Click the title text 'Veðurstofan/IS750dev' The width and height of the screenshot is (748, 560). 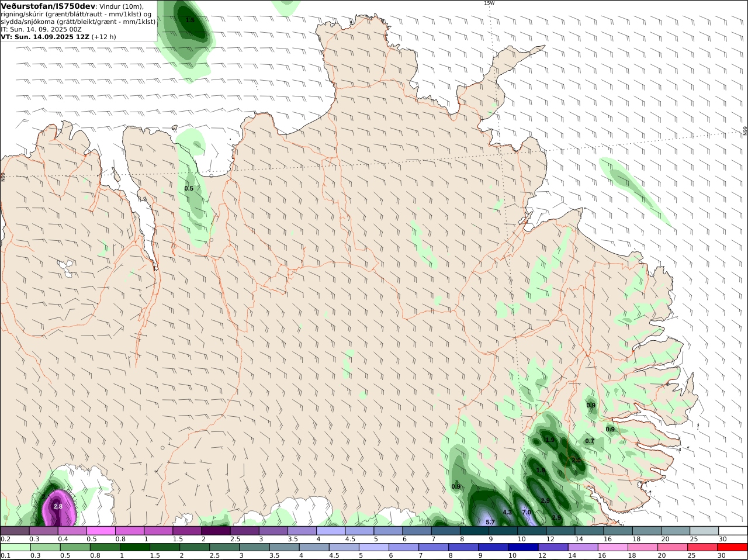point(48,6)
